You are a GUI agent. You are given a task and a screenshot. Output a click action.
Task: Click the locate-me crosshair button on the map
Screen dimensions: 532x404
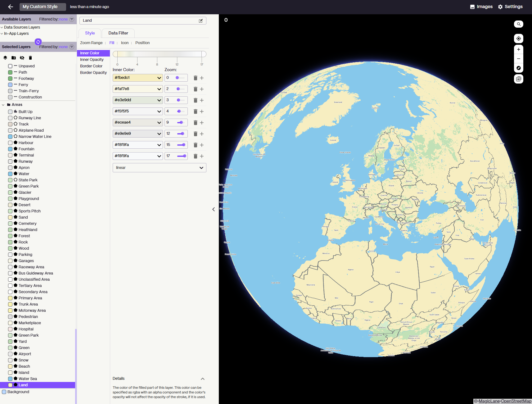pos(518,39)
